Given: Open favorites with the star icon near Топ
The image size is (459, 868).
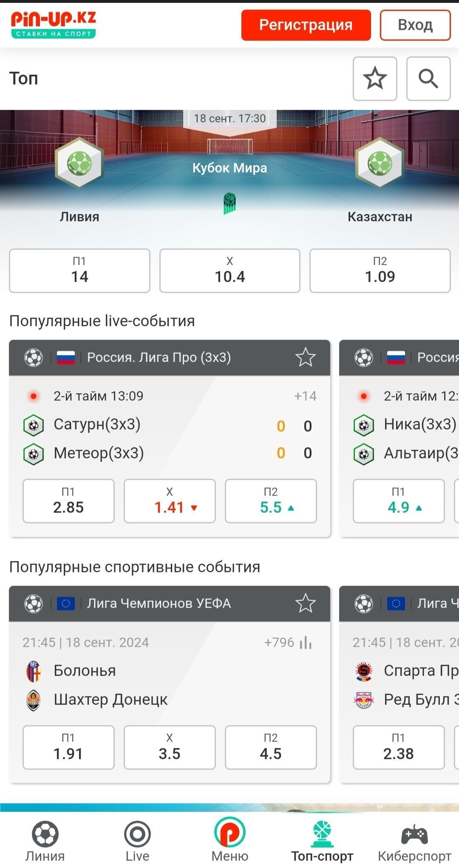Looking at the screenshot, I should click(x=375, y=79).
